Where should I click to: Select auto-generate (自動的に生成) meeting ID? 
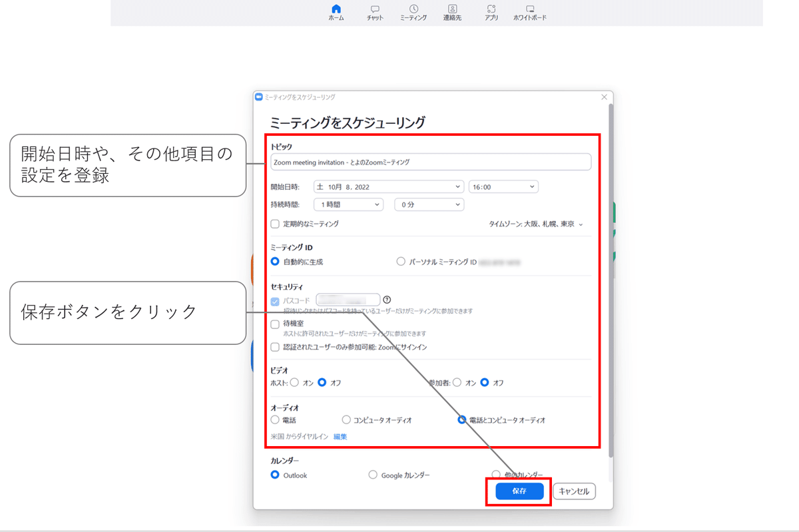(275, 262)
